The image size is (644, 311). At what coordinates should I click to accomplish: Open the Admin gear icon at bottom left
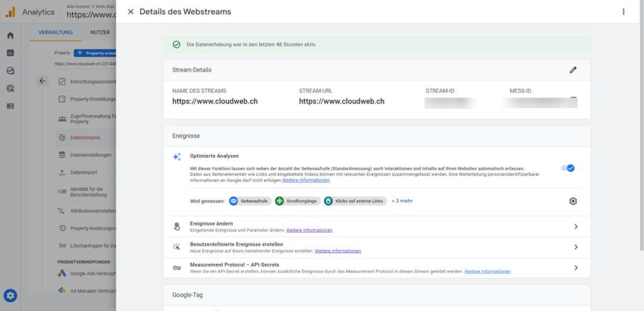coord(10,295)
